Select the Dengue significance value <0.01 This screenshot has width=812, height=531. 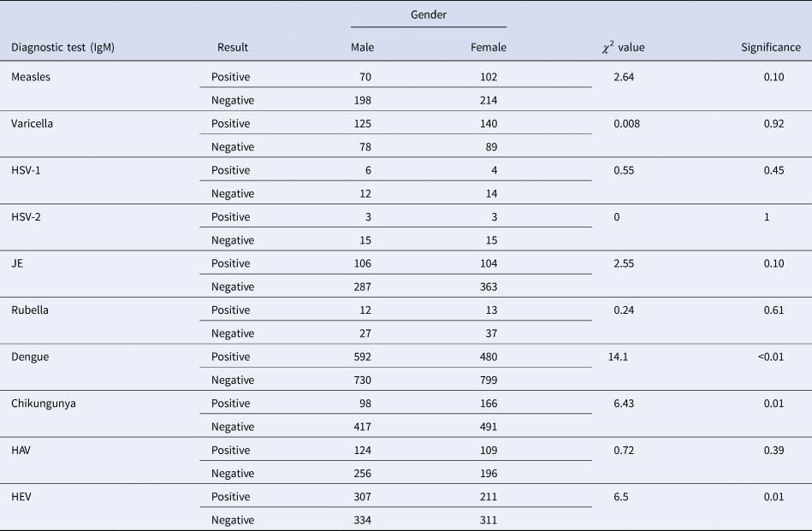pyautogui.click(x=770, y=357)
